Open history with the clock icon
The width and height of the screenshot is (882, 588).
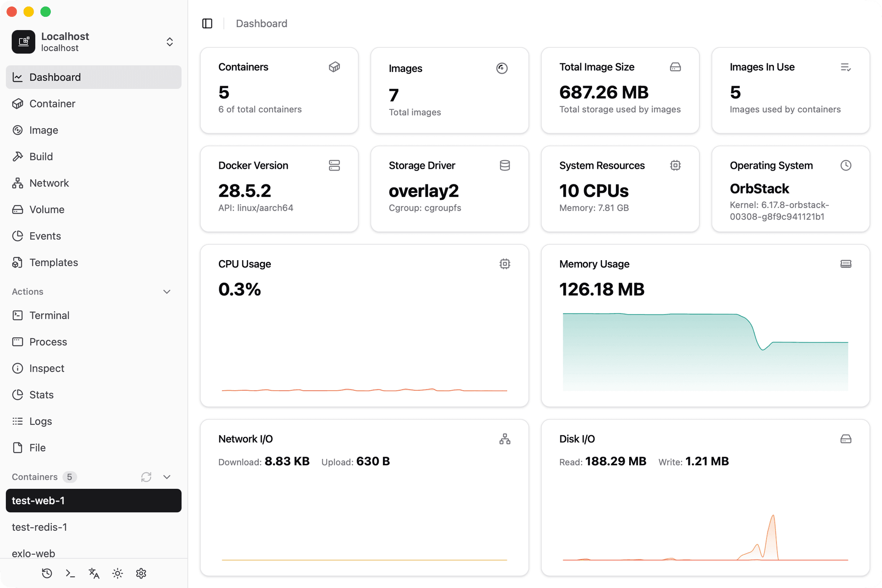[x=47, y=573]
